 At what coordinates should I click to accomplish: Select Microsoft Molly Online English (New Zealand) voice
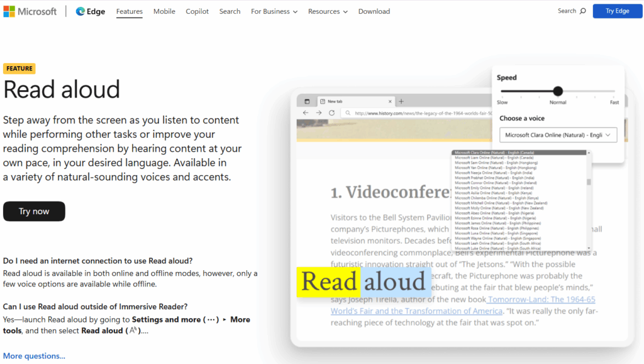tap(519, 208)
